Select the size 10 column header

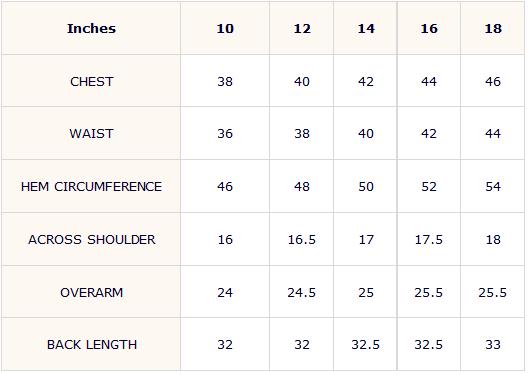pyautogui.click(x=225, y=29)
